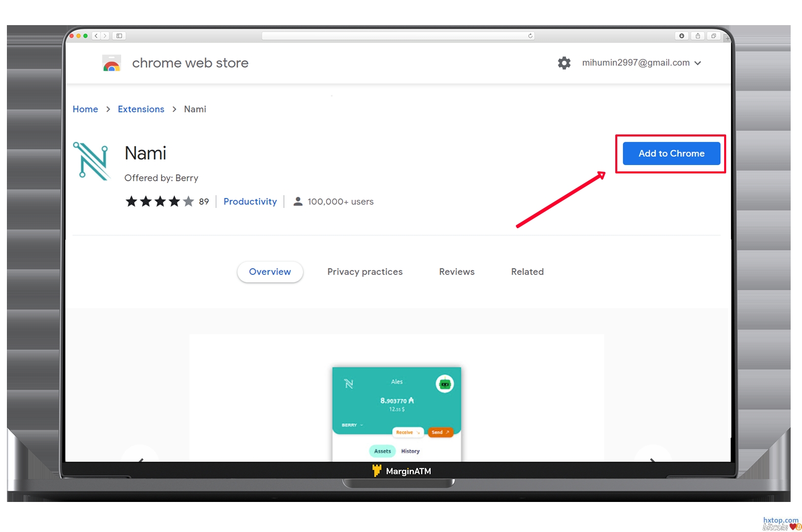Click the Chrome Web Store rainbow logo
Viewport: 802px width, 532px height.
pos(112,64)
